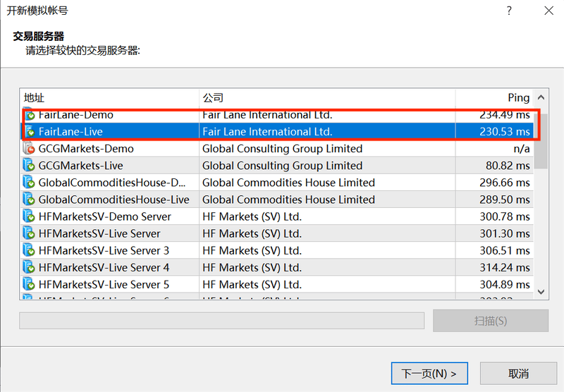Select FairLane-Demo server row
Screen dimensions: 564x392
(276, 114)
